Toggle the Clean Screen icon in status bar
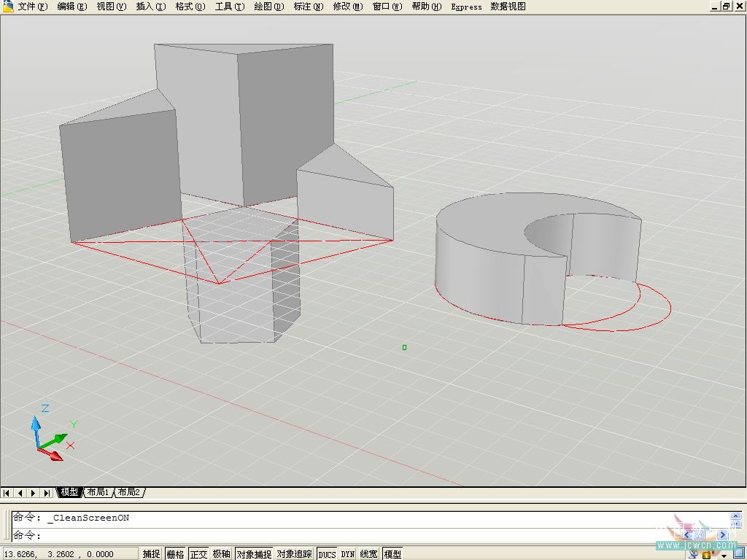This screenshot has height=560, width=747. (738, 554)
